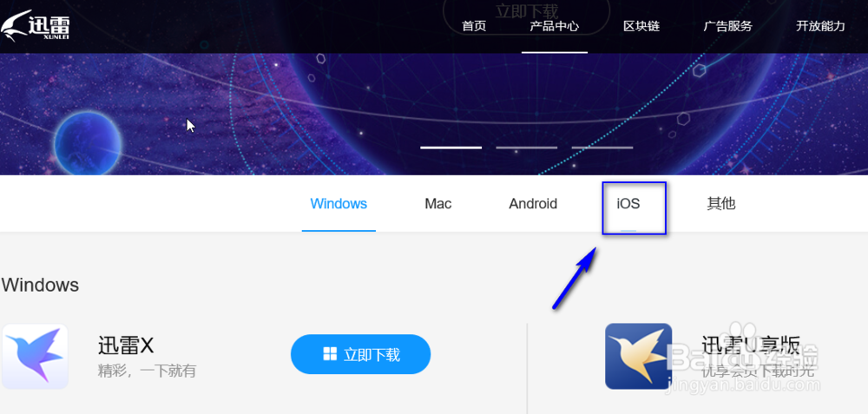This screenshot has height=414, width=868.
Task: Switch to the iOS platform tab
Action: pos(628,204)
